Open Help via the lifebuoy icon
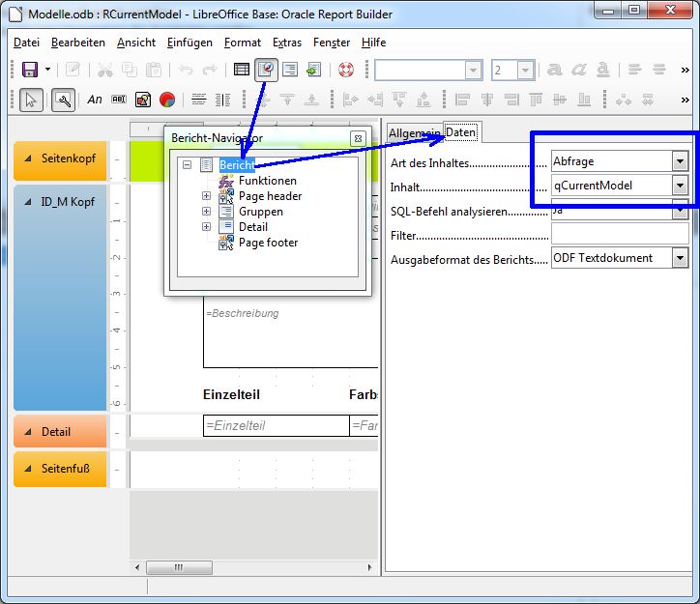The width and height of the screenshot is (700, 604). pyautogui.click(x=346, y=70)
